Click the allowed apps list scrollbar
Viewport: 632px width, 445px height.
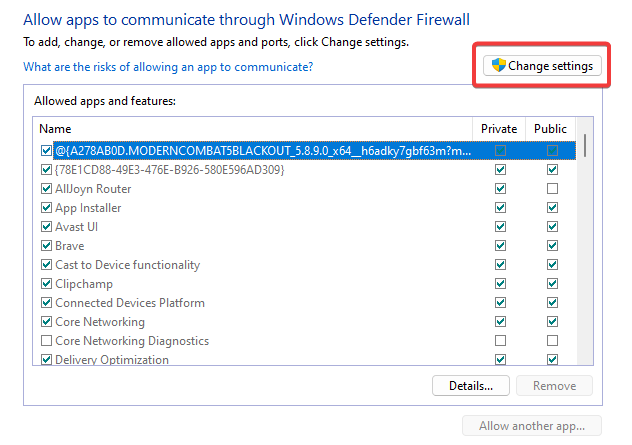585,250
